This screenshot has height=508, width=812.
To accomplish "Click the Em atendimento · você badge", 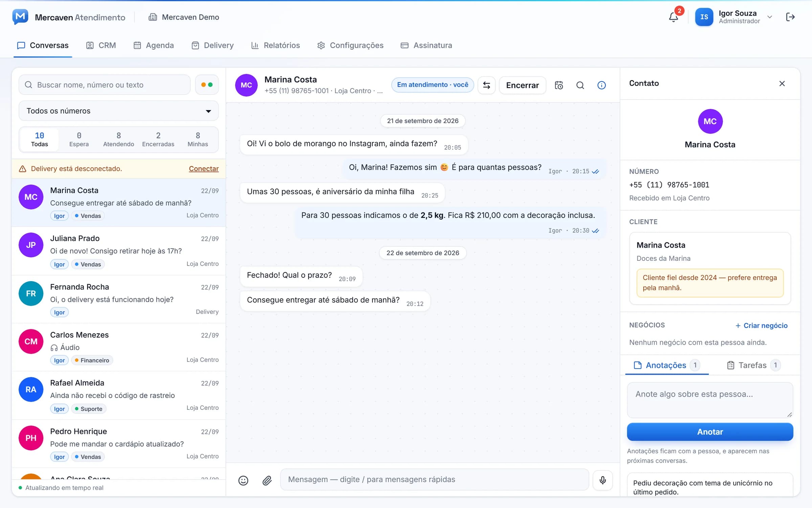I will 432,85.
